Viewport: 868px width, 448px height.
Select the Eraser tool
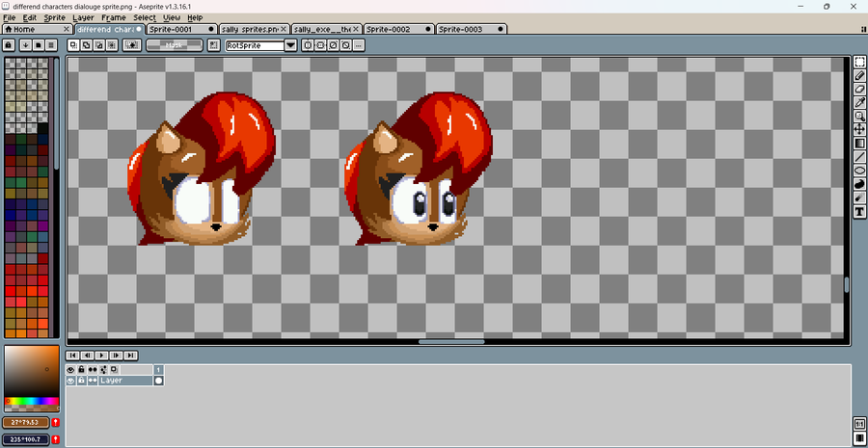tap(859, 89)
